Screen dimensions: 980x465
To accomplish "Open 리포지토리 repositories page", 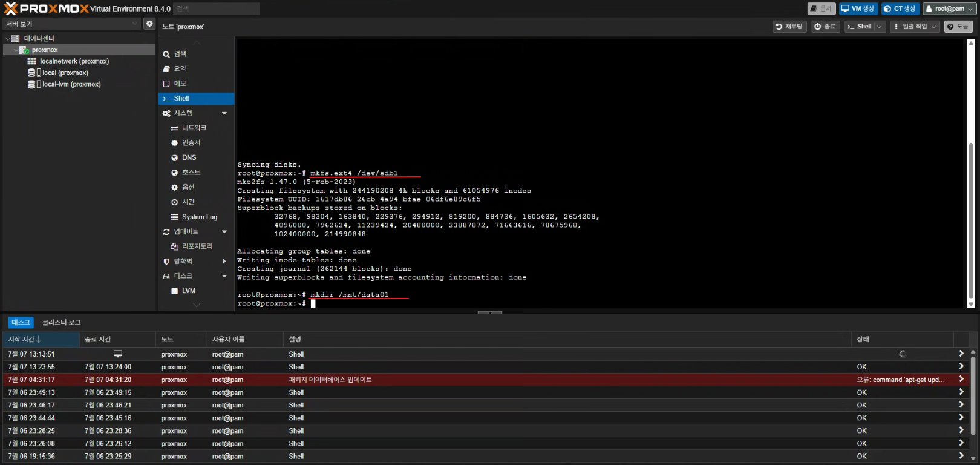I will pyautogui.click(x=196, y=246).
